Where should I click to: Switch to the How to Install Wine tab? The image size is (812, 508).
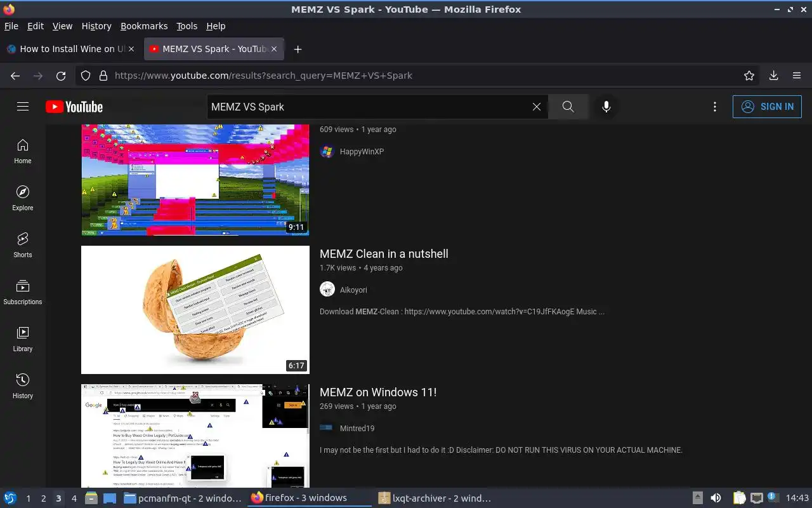(x=72, y=49)
